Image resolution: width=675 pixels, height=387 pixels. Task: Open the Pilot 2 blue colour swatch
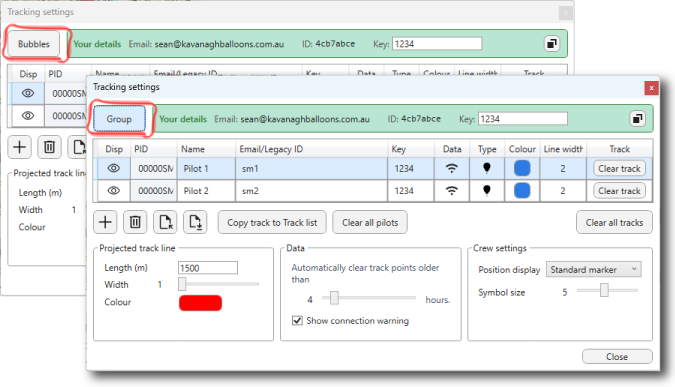point(522,190)
